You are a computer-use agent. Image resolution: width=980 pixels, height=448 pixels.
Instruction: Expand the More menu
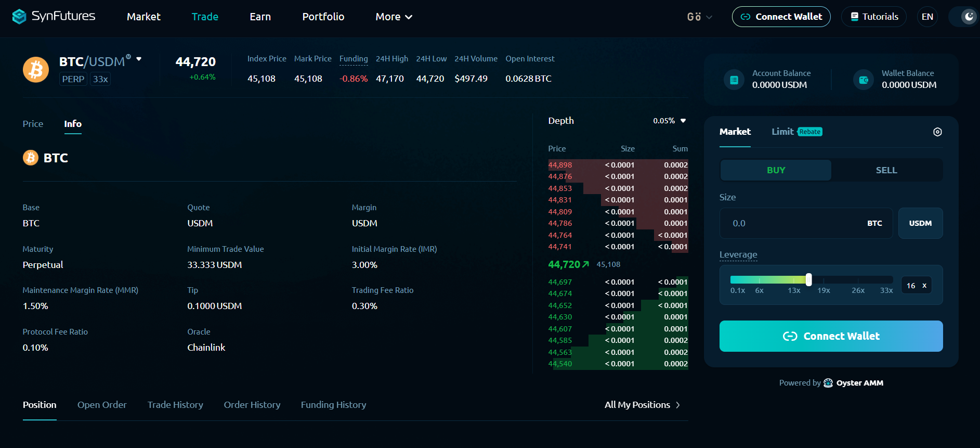pyautogui.click(x=394, y=17)
